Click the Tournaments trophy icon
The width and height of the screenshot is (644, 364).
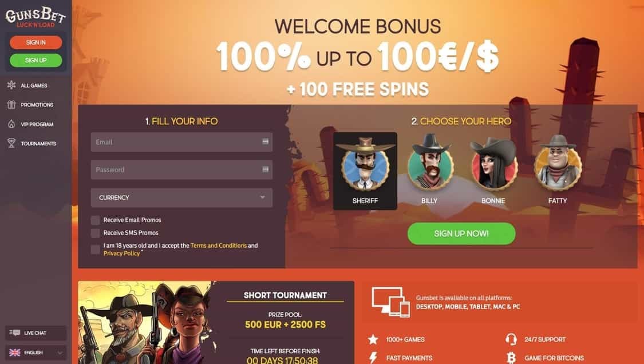(x=11, y=143)
